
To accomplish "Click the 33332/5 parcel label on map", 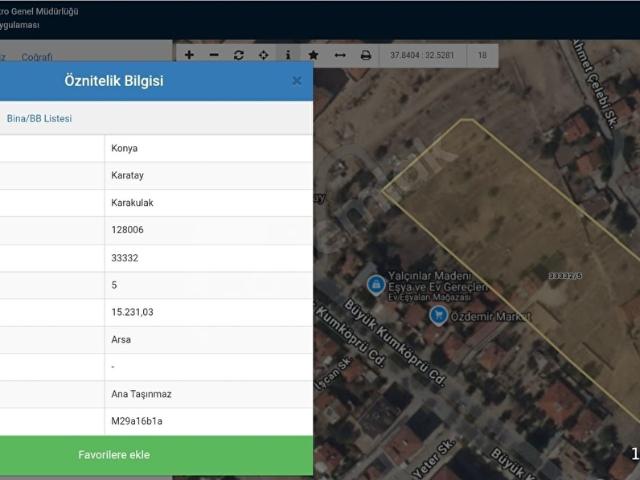I will pyautogui.click(x=565, y=276).
